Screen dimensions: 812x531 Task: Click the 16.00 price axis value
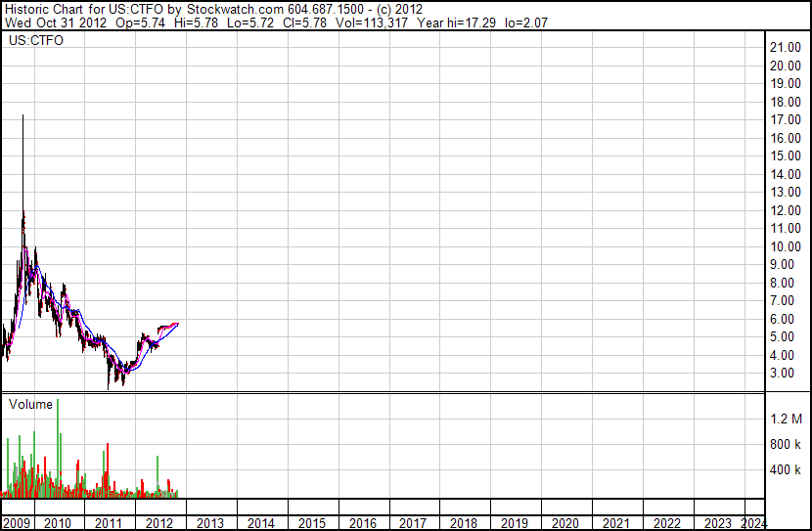(x=786, y=138)
